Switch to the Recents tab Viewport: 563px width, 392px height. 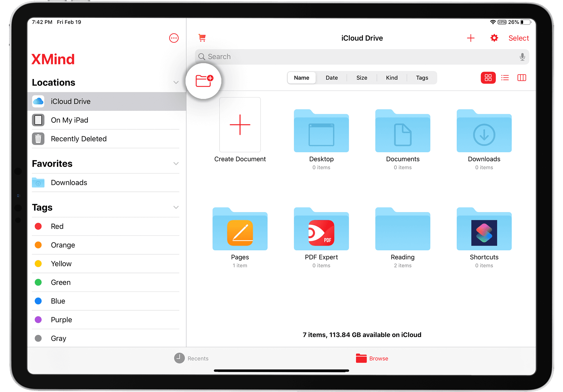(191, 358)
